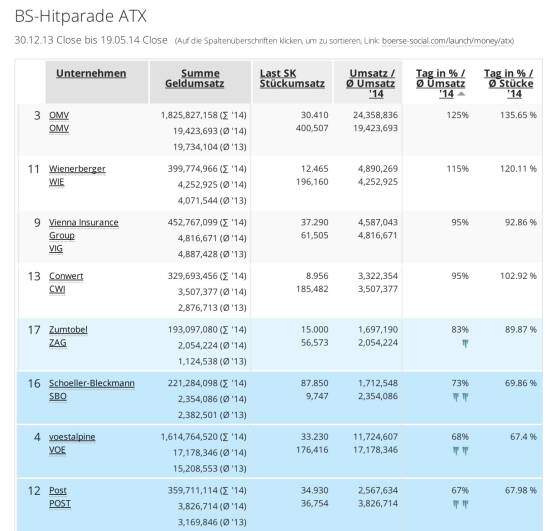Click the VOE ticker symbol link
550x531 pixels.
[57, 450]
